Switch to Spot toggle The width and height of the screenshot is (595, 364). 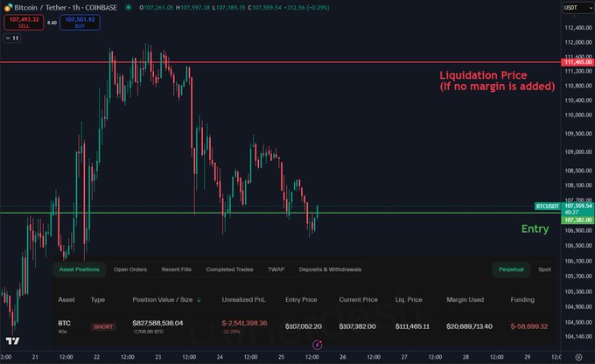coord(544,269)
